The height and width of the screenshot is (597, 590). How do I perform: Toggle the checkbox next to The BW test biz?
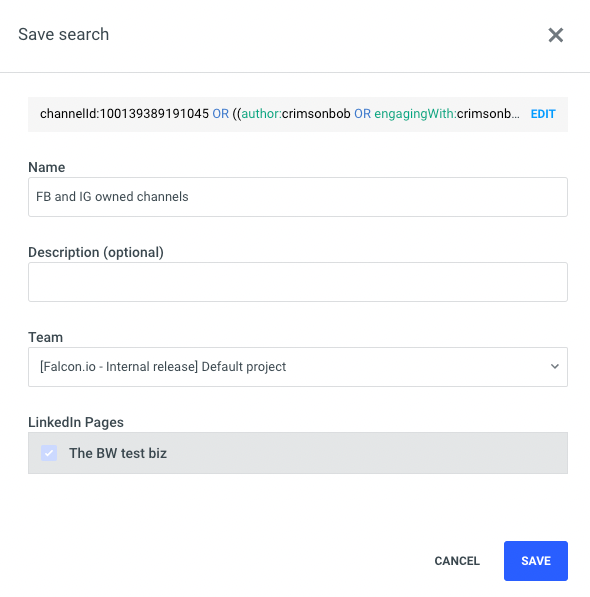pyautogui.click(x=49, y=453)
